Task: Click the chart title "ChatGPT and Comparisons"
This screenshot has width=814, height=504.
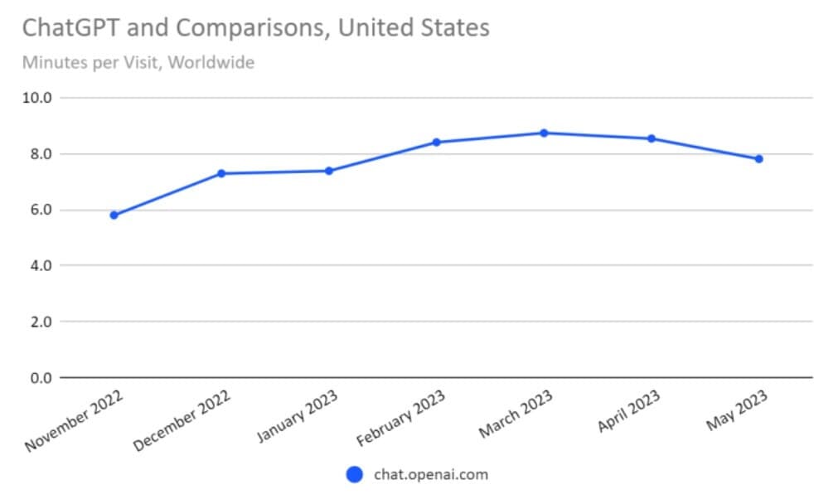Action: (x=255, y=28)
